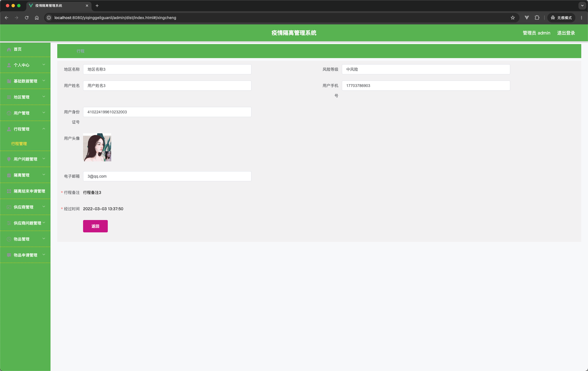The width and height of the screenshot is (588, 371).
Task: Click the 地区名称 input field
Action: (167, 70)
